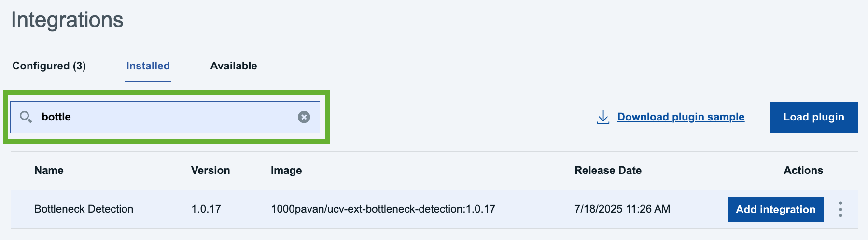This screenshot has height=240, width=868.
Task: Switch to the Configured (3) tab
Action: (49, 66)
